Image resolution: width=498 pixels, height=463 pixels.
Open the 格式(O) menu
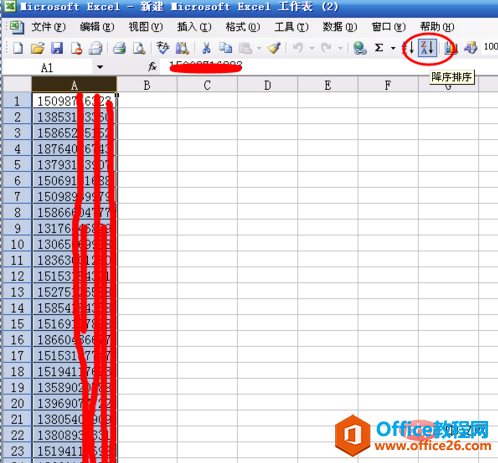[243, 27]
